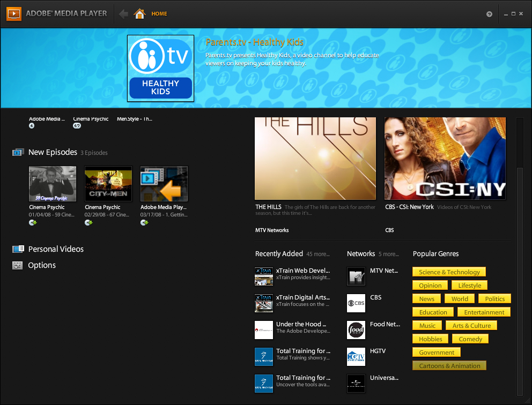
Task: Choose the Education genre tag
Action: click(433, 312)
